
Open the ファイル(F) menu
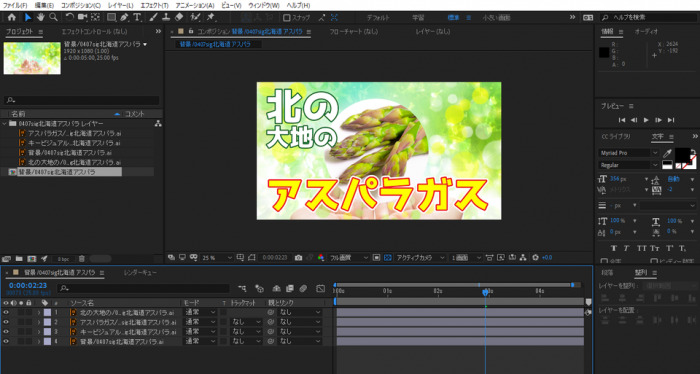click(15, 5)
